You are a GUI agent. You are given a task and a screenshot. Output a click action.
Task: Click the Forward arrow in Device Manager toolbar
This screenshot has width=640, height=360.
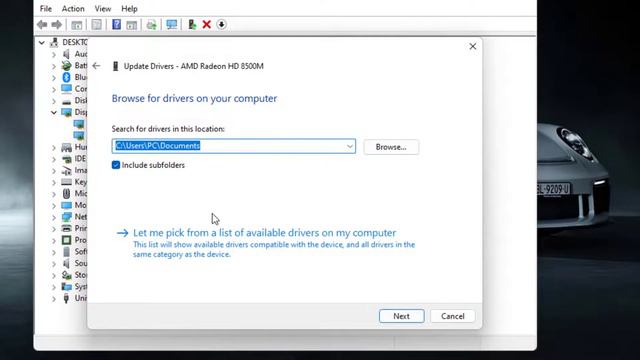[x=57, y=24]
